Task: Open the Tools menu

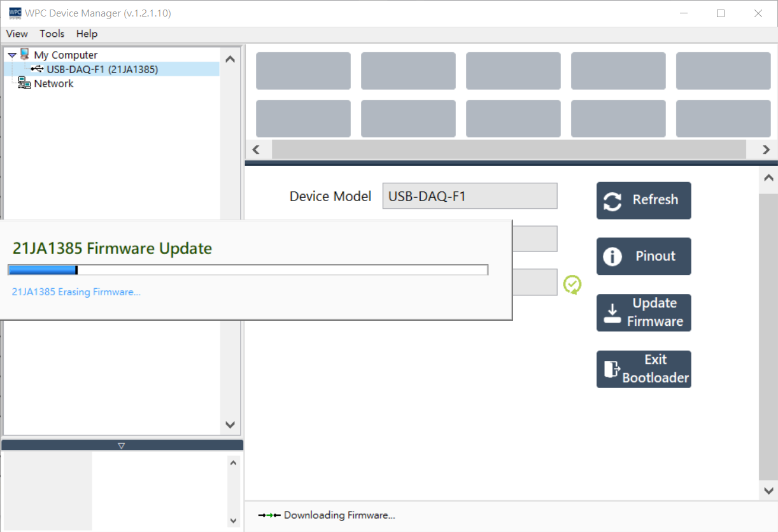Action: (x=52, y=34)
